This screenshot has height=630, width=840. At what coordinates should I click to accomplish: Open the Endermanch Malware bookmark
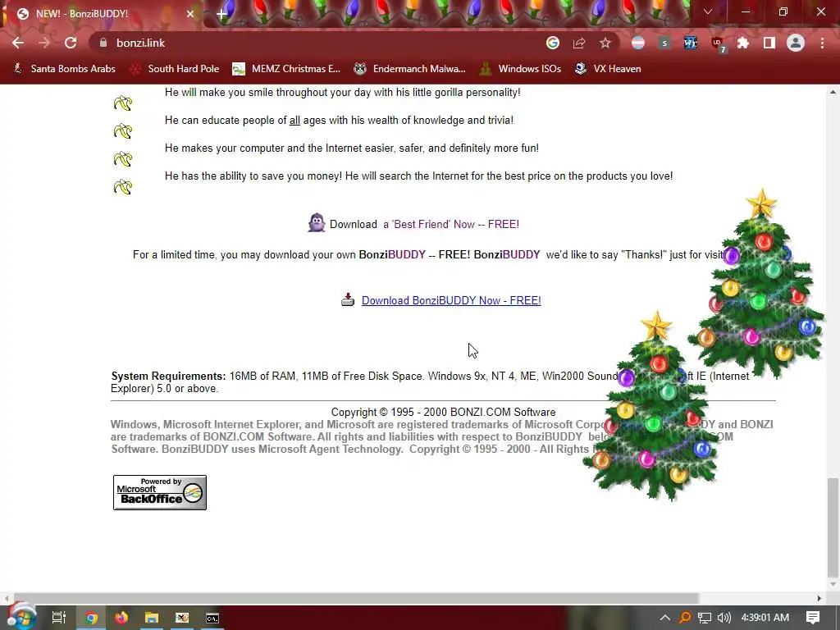409,69
